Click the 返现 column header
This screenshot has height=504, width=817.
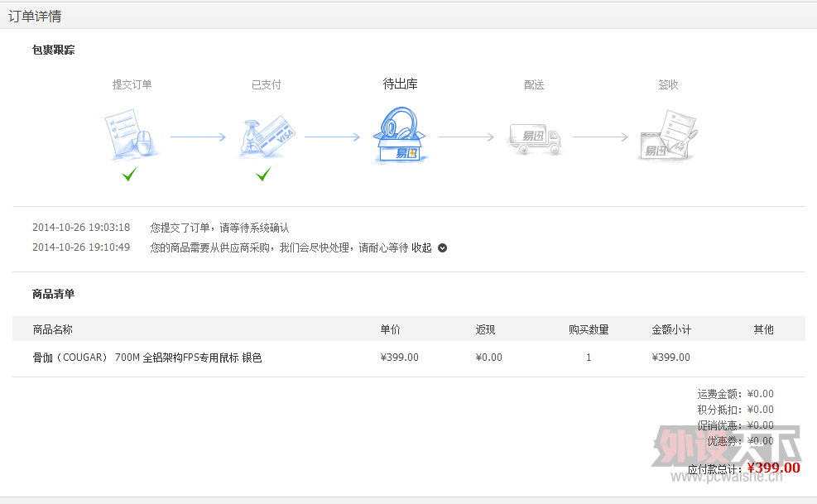485,329
